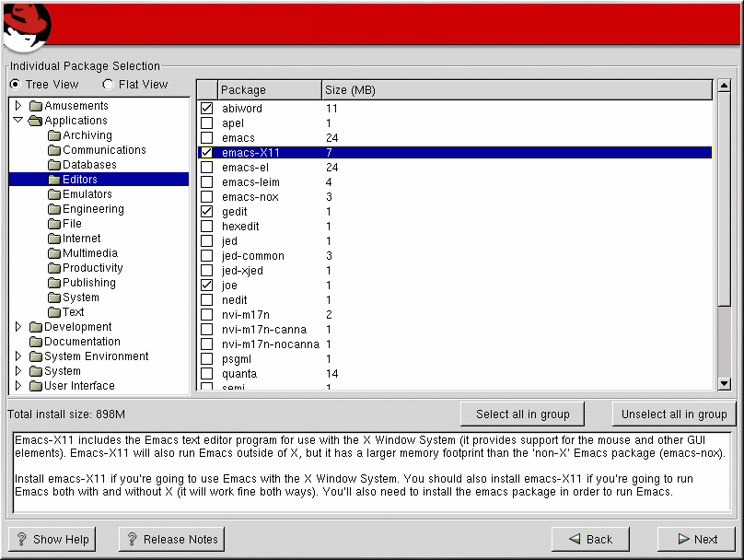Click the File folder icon
Image resolution: width=744 pixels, height=560 pixels.
click(54, 224)
